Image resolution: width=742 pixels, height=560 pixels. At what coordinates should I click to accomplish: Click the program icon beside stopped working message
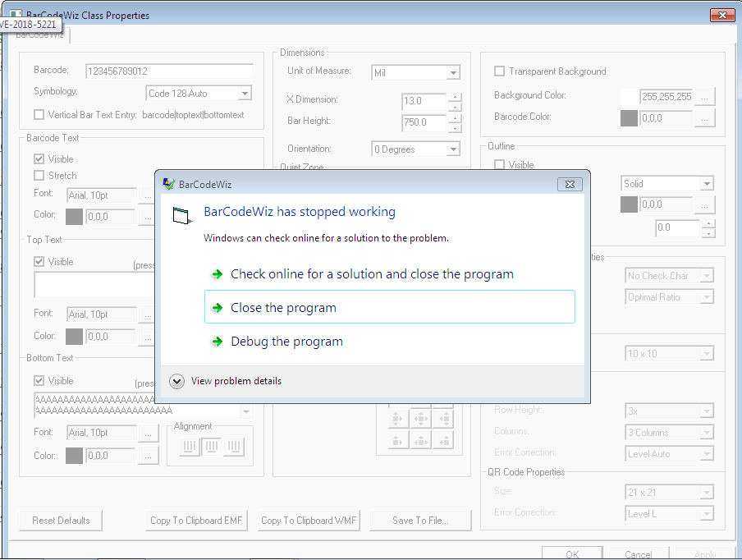(x=182, y=216)
